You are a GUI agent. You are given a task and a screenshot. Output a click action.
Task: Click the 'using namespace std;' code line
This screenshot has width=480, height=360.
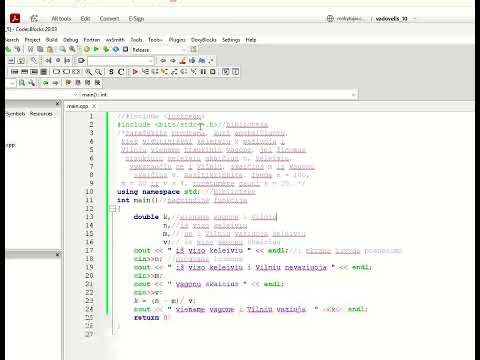point(158,192)
